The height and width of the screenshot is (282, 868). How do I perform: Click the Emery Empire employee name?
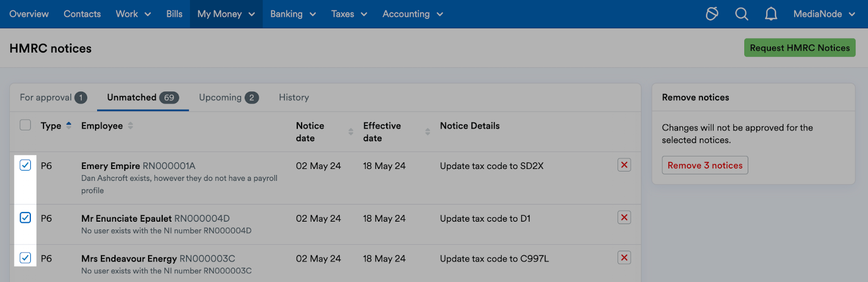click(111, 166)
